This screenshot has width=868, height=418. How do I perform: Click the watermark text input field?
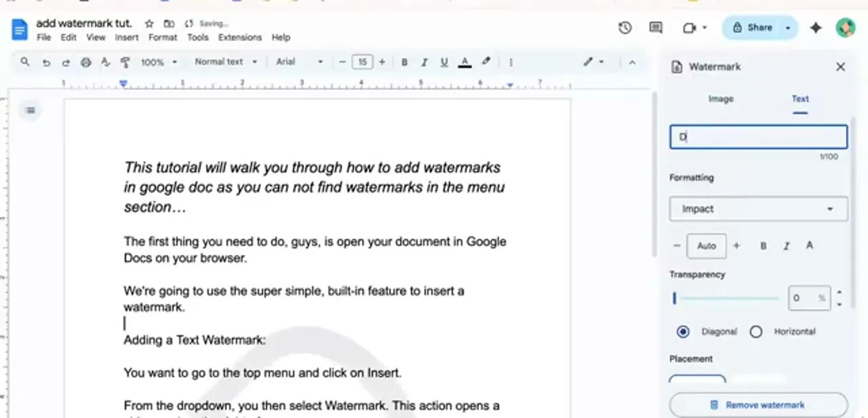point(758,136)
